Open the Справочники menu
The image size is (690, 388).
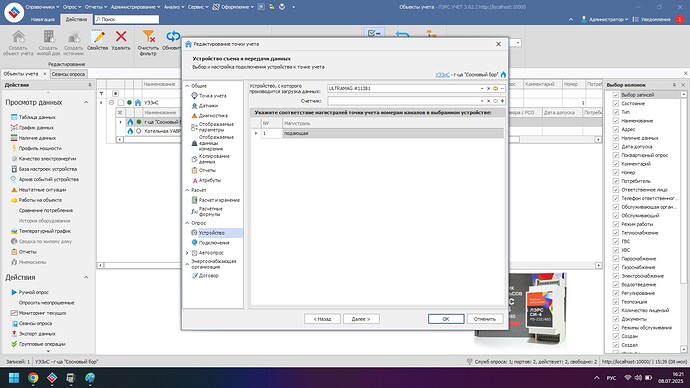tap(42, 7)
